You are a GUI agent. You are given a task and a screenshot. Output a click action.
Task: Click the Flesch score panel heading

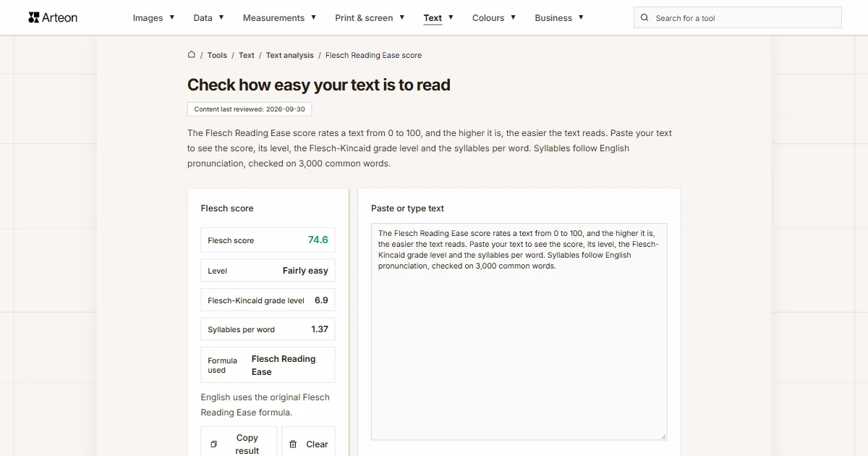227,208
